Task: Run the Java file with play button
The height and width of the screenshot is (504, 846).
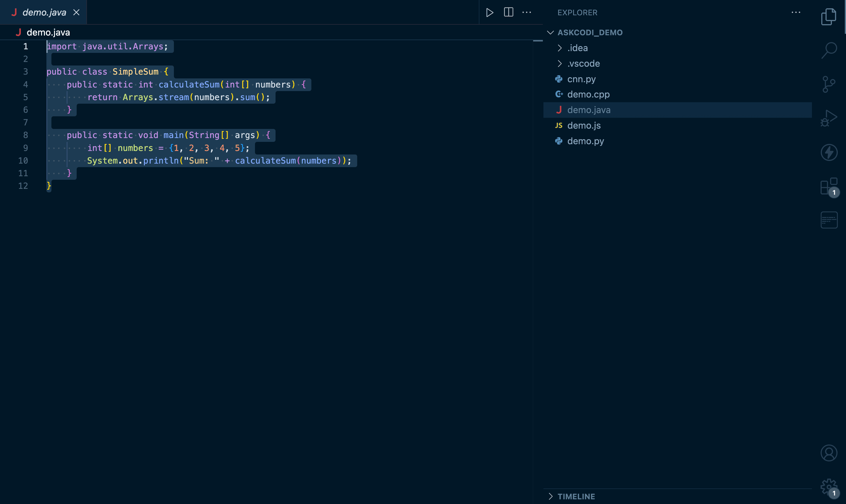Action: [x=489, y=13]
